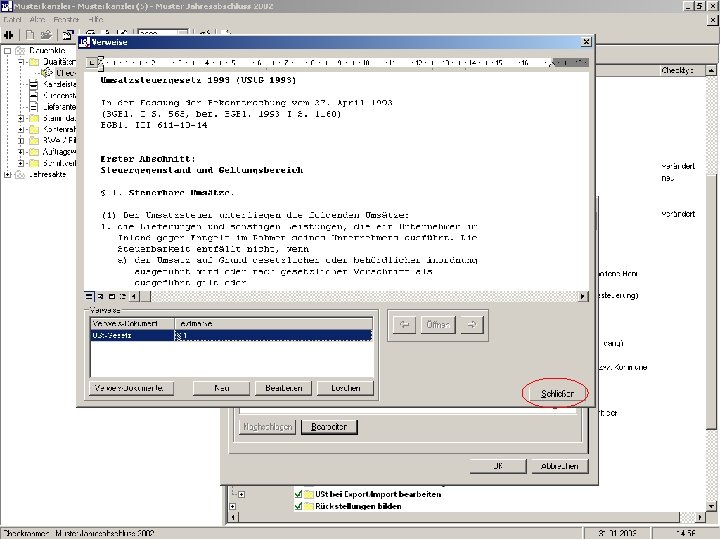This screenshot has width=720, height=540.
Task: Expand the Jahresakte tree node
Action: [x=7, y=174]
